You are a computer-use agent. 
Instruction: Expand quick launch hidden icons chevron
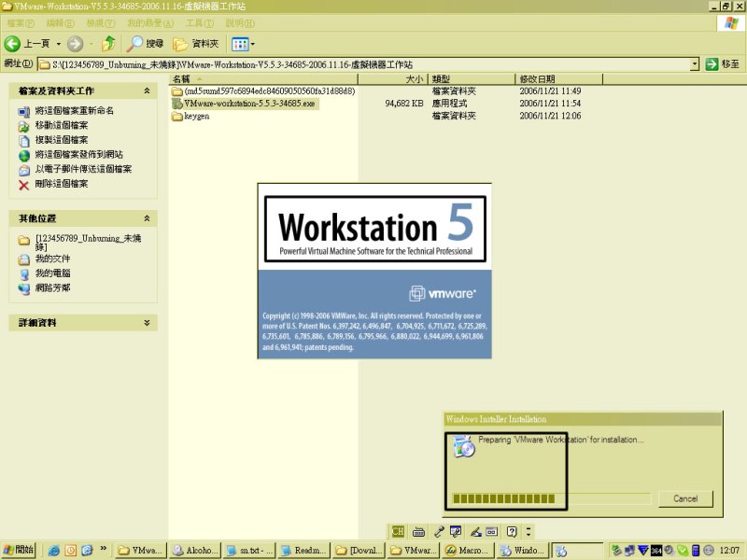[103, 549]
